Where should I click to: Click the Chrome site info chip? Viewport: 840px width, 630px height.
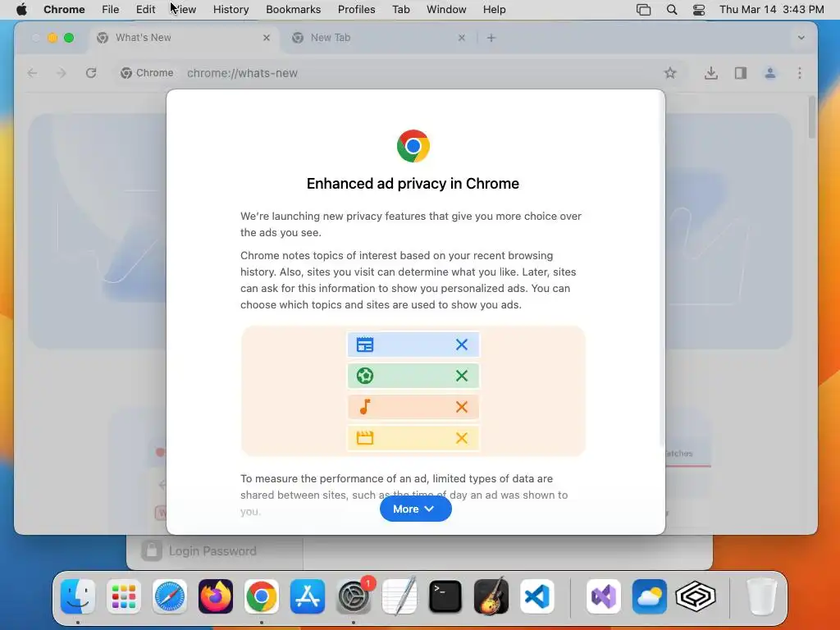(x=148, y=73)
